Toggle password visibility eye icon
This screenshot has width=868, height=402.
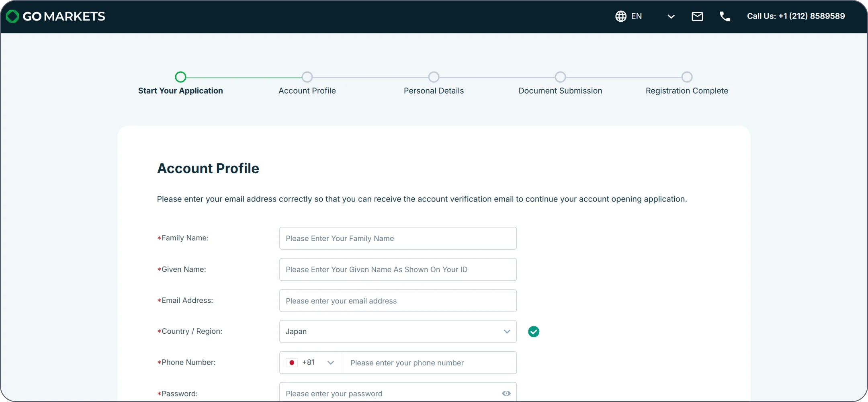[506, 393]
